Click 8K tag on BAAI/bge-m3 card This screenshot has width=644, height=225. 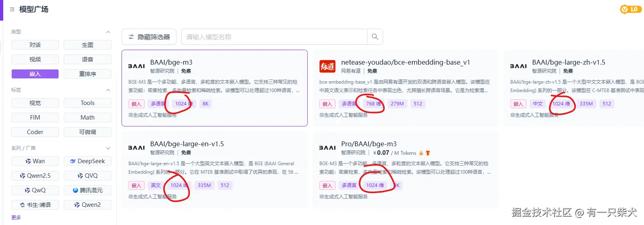206,104
